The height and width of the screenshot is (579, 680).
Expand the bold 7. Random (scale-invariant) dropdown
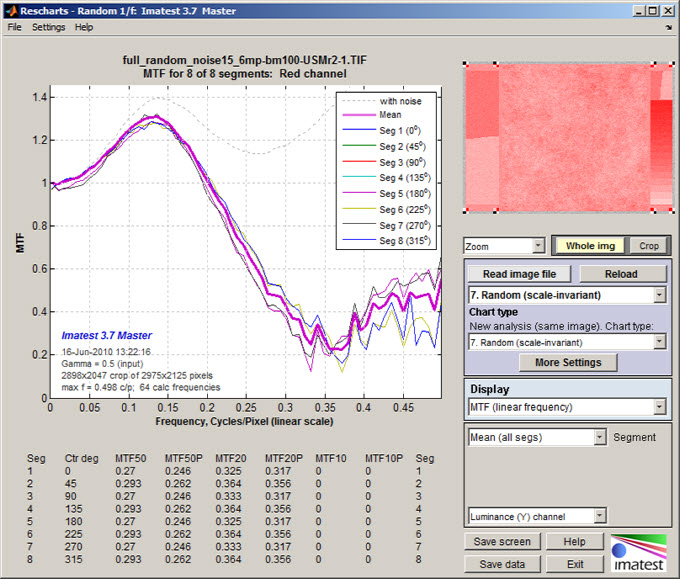pyautogui.click(x=567, y=295)
